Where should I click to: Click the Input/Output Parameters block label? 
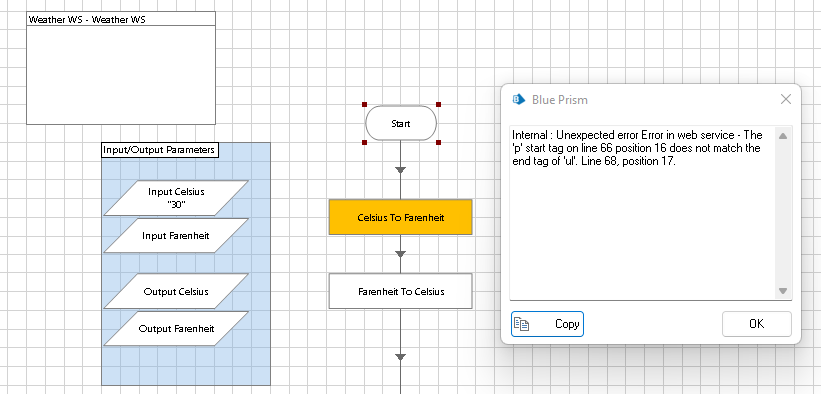coord(160,150)
